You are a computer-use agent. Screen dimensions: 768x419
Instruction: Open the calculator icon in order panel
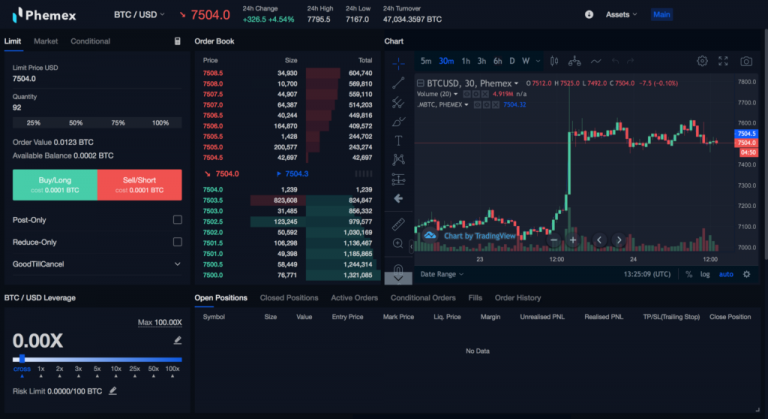[177, 41]
